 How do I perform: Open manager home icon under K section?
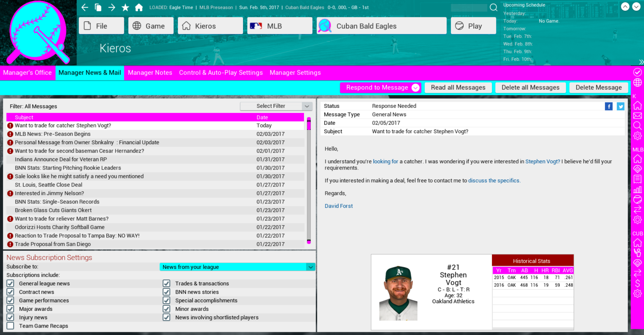(x=638, y=105)
